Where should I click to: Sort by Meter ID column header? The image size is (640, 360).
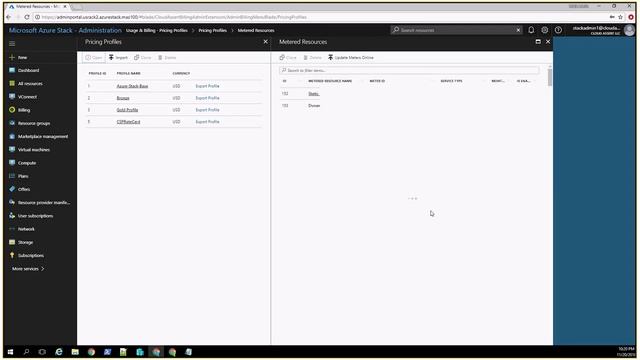pos(377,81)
